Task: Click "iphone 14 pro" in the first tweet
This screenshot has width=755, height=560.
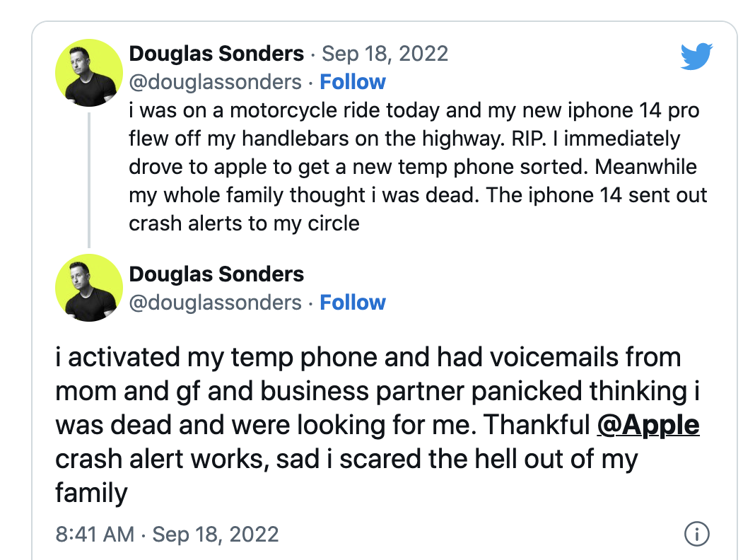Action: point(633,110)
